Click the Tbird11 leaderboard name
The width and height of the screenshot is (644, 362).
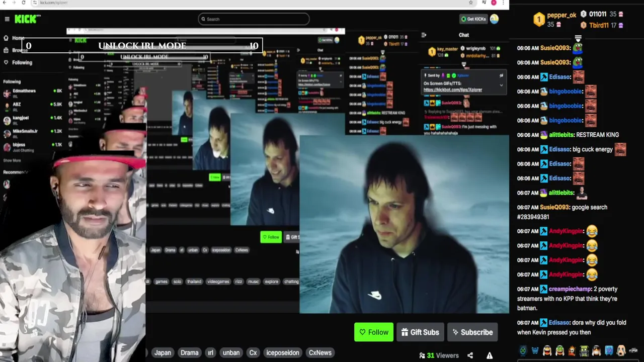click(x=599, y=25)
